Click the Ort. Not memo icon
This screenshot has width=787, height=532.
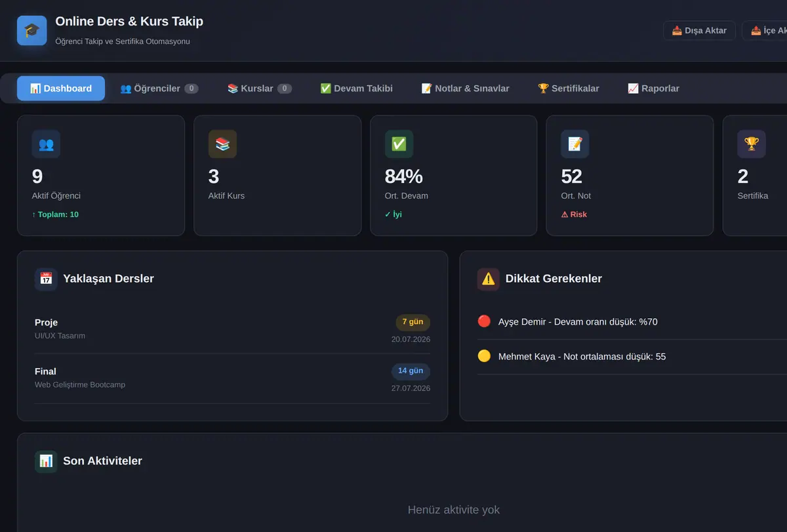click(x=575, y=144)
